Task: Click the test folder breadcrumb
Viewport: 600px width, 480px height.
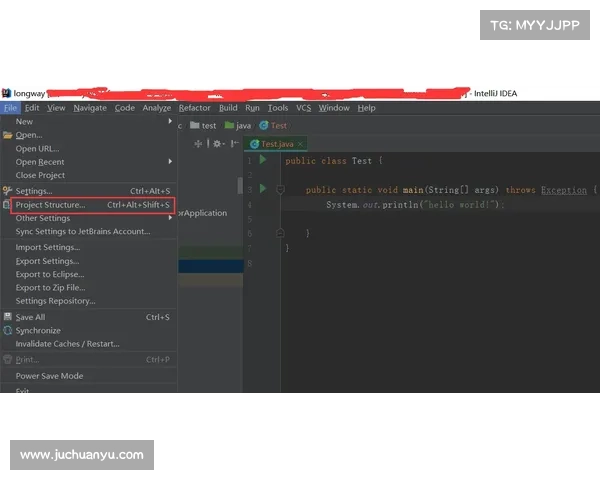Action: (204, 126)
